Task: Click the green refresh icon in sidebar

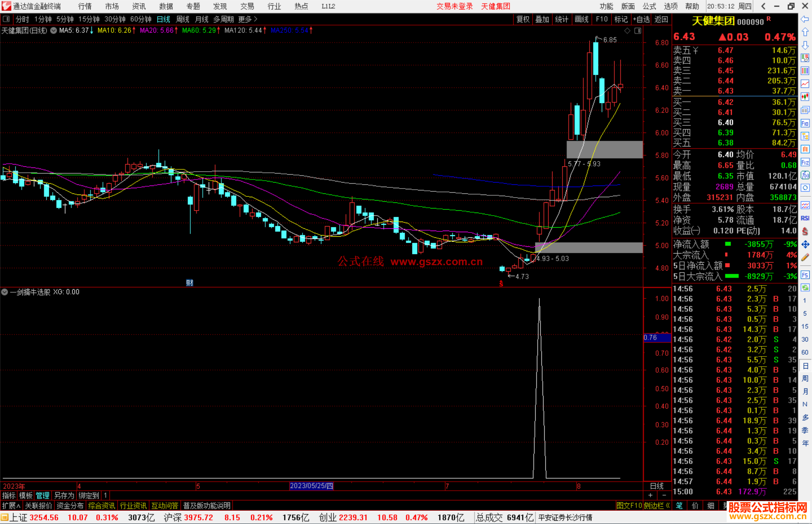Action: 805,288
